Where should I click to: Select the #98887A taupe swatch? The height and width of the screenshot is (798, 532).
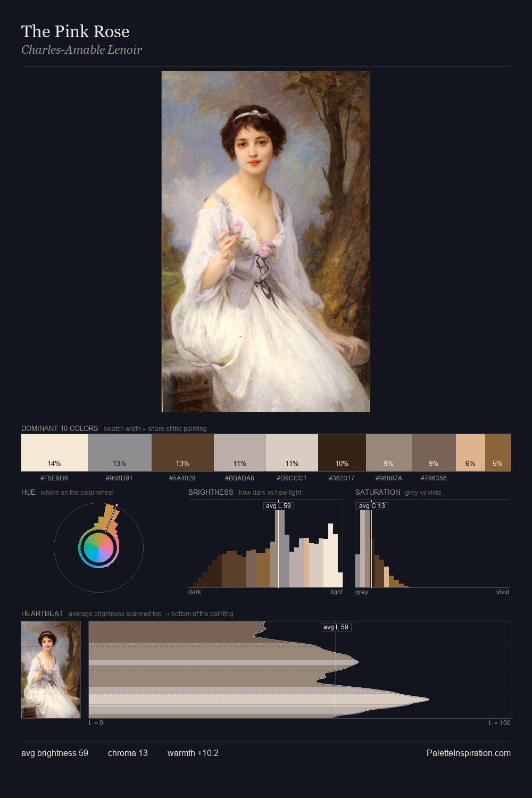click(389, 453)
